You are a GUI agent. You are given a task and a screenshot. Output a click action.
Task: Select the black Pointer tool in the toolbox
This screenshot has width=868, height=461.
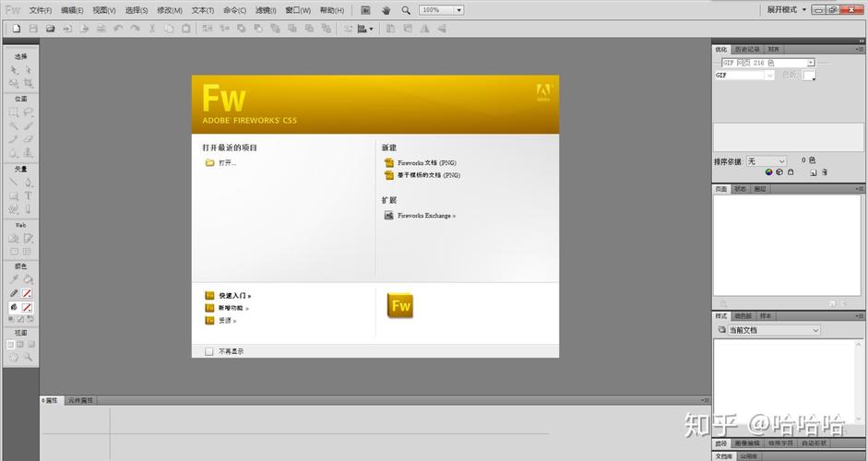click(x=14, y=70)
